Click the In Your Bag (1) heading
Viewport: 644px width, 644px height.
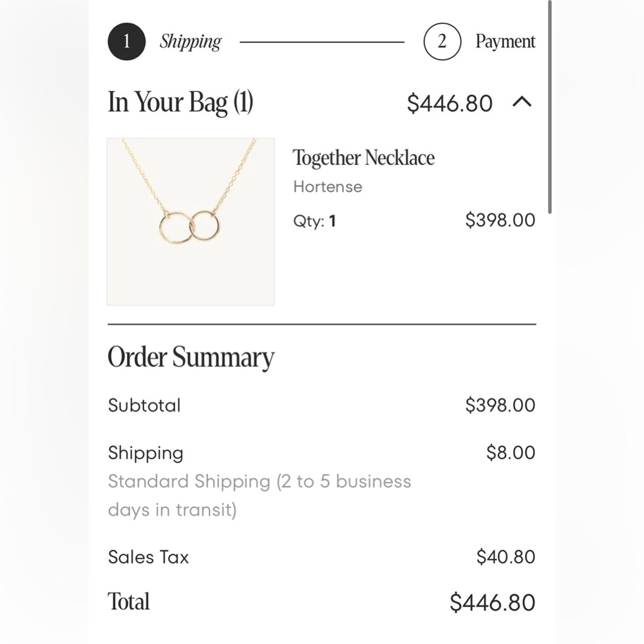click(180, 102)
